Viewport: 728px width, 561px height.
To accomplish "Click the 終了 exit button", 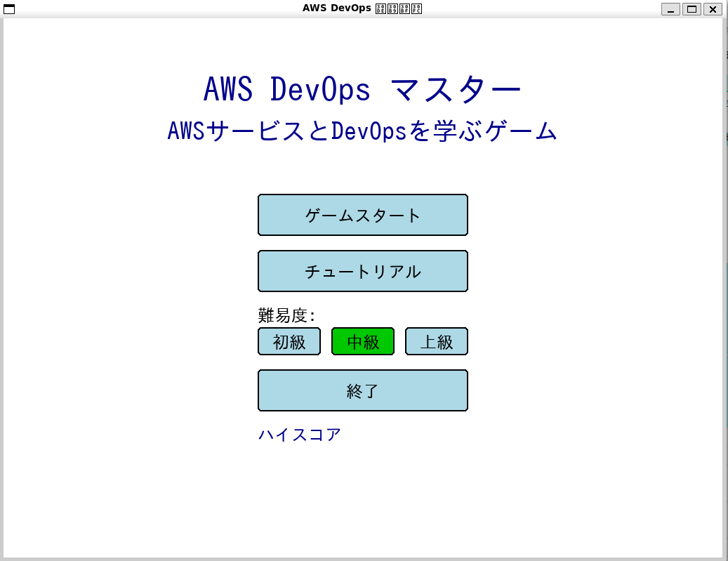I will (363, 390).
